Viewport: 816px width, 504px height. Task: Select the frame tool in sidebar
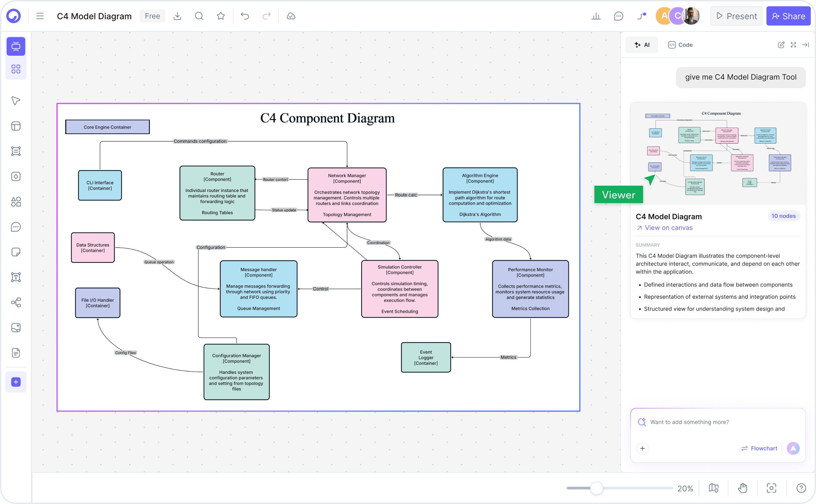16,151
